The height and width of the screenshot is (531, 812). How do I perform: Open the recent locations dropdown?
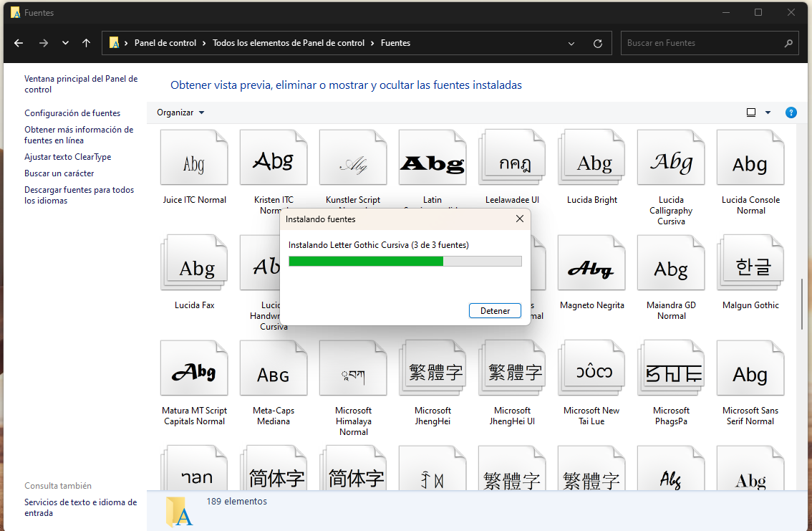tap(65, 43)
